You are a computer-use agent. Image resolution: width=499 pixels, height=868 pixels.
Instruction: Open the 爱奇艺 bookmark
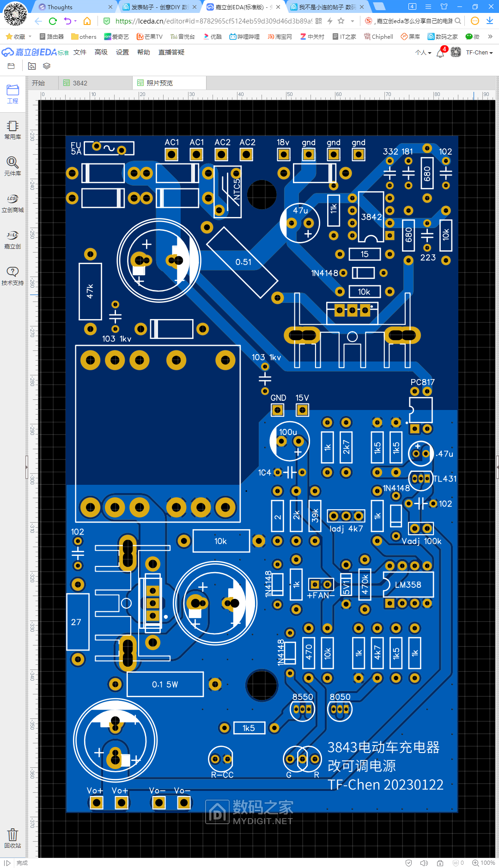[x=116, y=36]
